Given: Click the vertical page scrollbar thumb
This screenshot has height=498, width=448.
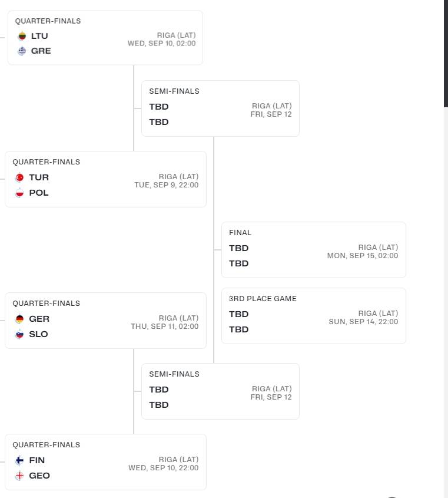Looking at the screenshot, I should click(x=446, y=53).
